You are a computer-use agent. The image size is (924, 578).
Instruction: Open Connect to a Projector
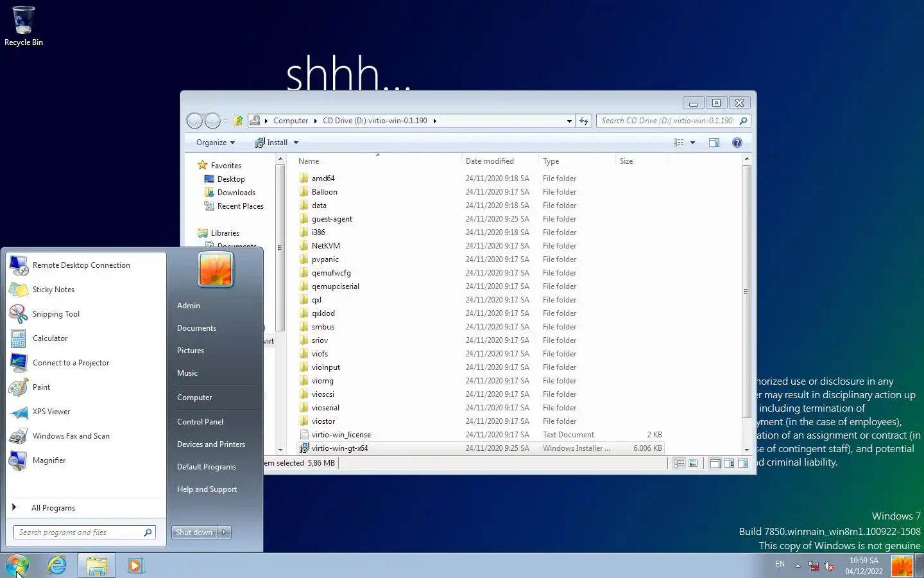pyautogui.click(x=86, y=363)
